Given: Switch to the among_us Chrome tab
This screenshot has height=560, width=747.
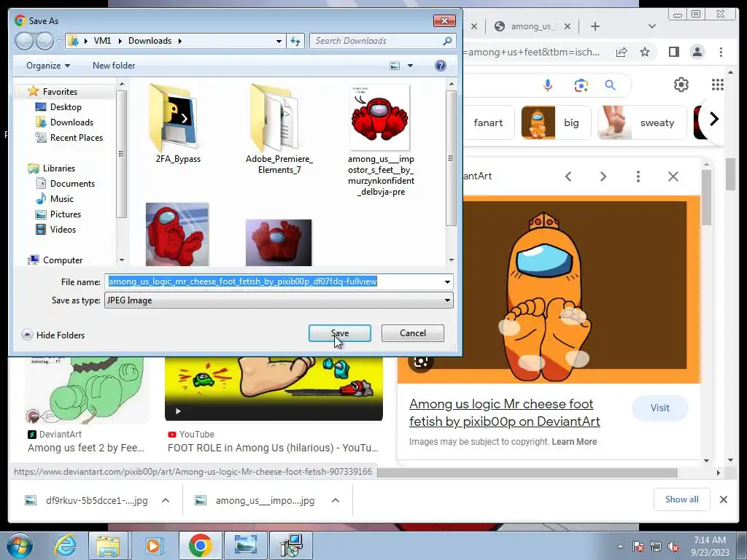Looking at the screenshot, I should 531,26.
